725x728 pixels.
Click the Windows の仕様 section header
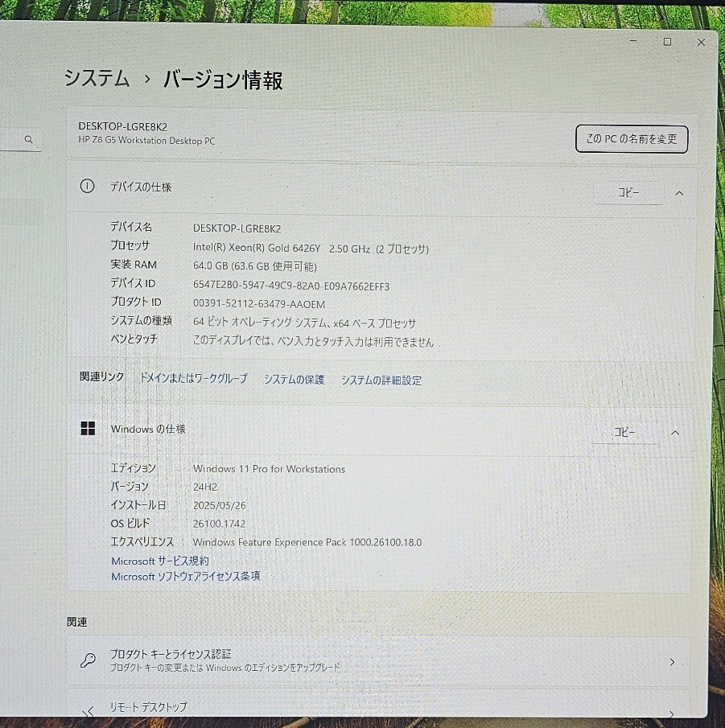point(148,429)
